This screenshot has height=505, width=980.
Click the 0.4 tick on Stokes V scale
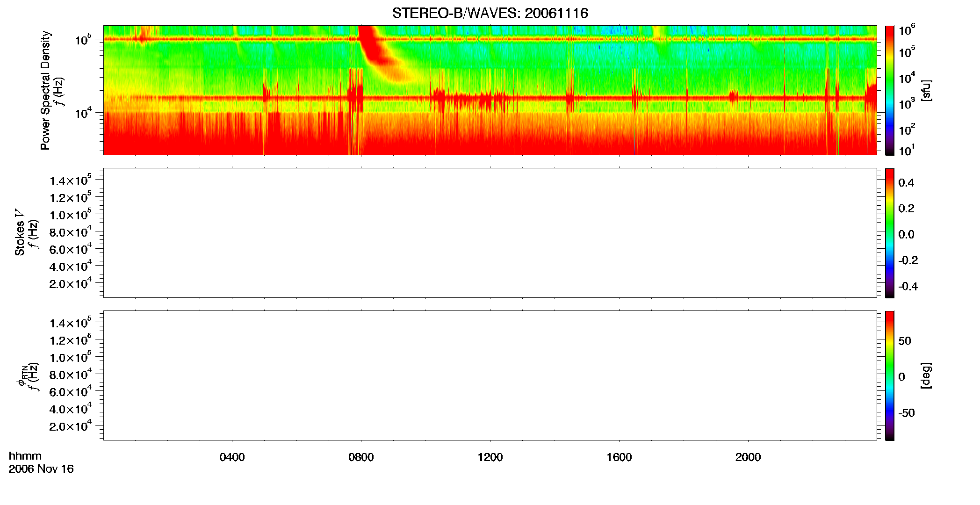click(906, 183)
